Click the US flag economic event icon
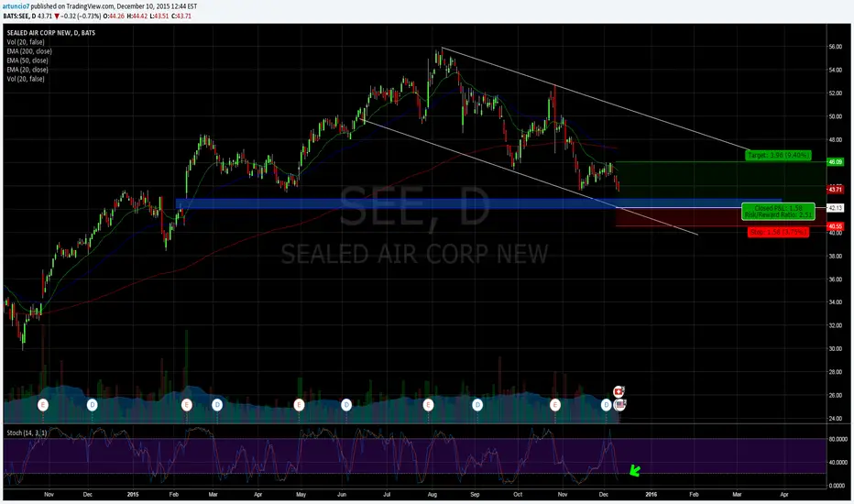Screen dimensions: 854x504 tap(619, 405)
